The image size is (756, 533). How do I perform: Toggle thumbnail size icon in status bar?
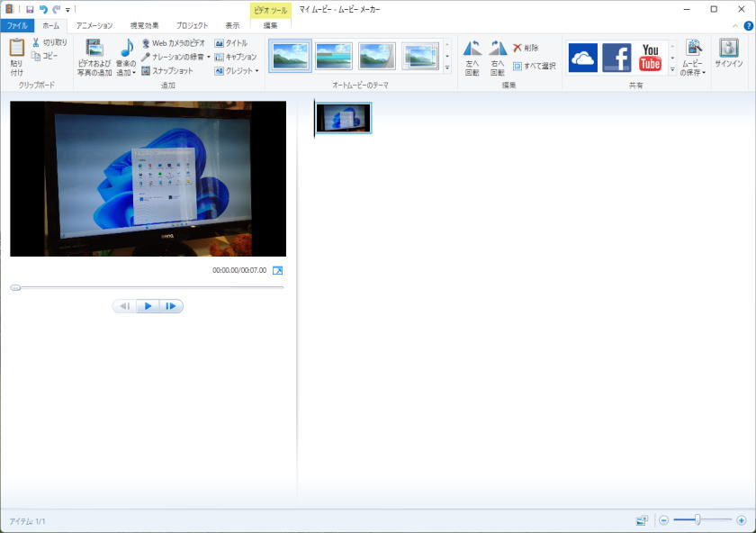[642, 520]
